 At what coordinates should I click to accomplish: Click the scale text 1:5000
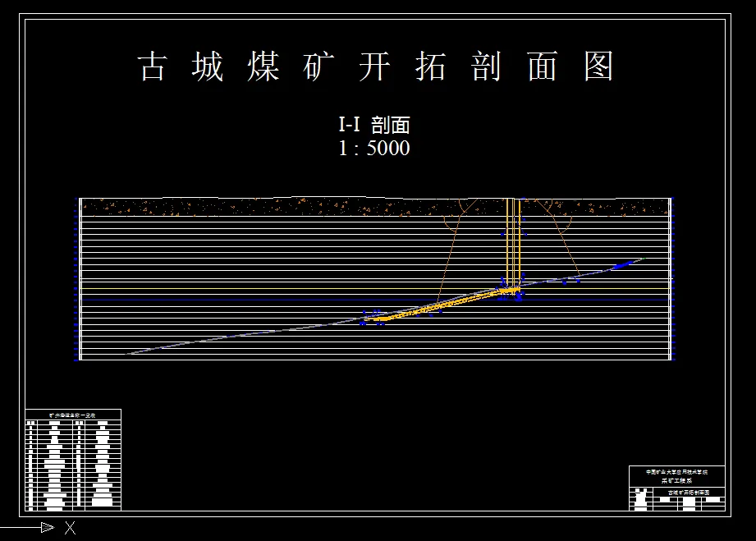tap(373, 147)
